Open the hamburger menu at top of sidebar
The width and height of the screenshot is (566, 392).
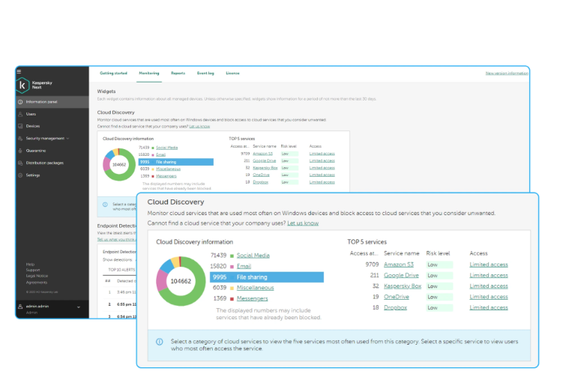[19, 71]
